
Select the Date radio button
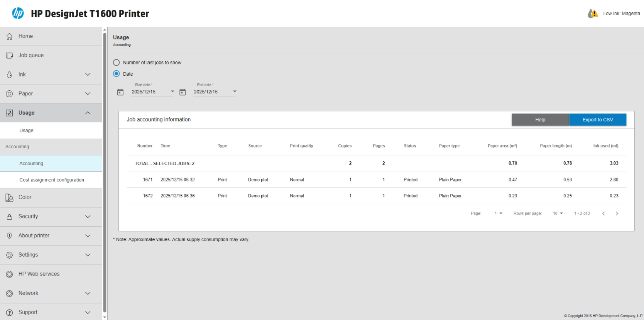click(x=116, y=74)
